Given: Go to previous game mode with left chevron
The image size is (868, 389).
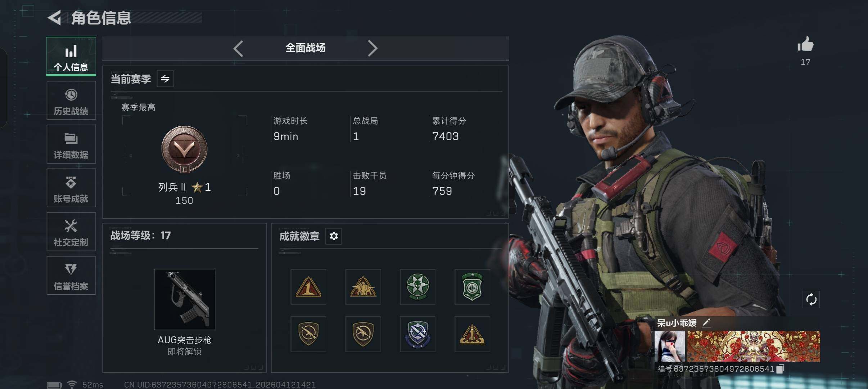Looking at the screenshot, I should [x=238, y=48].
